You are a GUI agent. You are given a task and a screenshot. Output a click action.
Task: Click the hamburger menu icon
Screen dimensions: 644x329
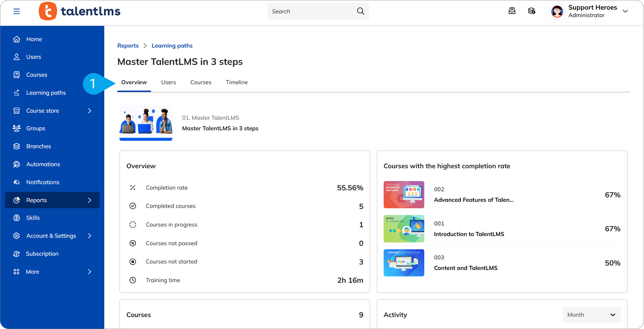pos(17,11)
